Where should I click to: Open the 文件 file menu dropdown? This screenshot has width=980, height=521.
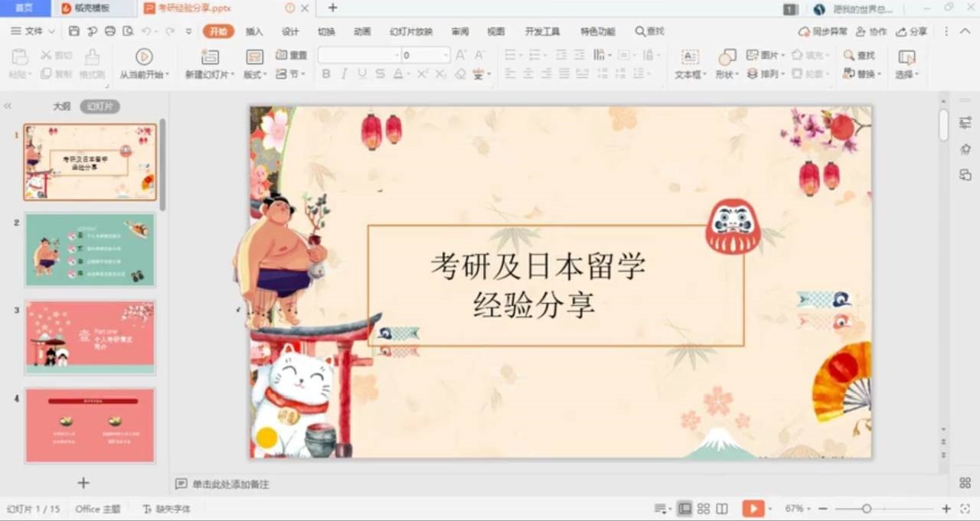(33, 31)
